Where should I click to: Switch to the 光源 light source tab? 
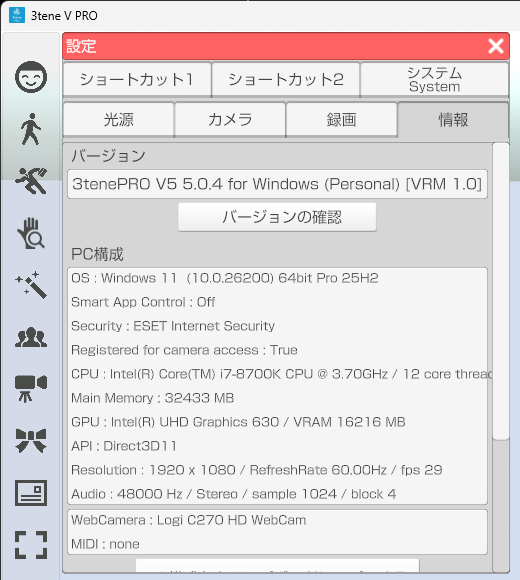[118, 119]
